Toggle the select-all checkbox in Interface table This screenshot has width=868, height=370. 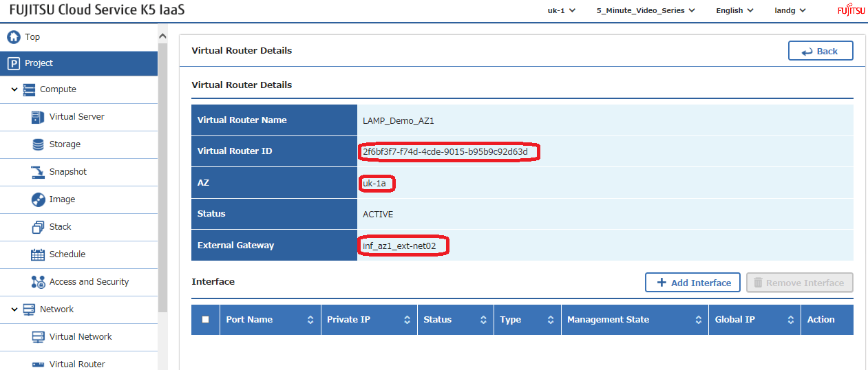pos(206,320)
